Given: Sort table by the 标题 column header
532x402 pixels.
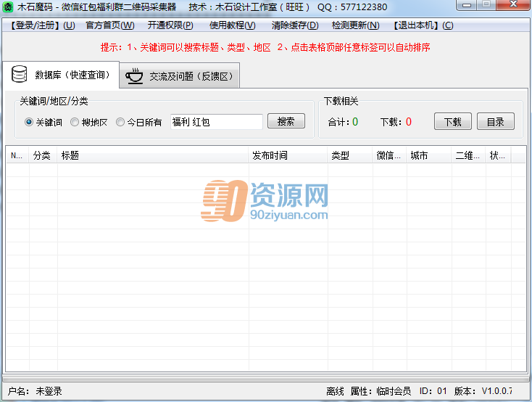Looking at the screenshot, I should coord(153,155).
